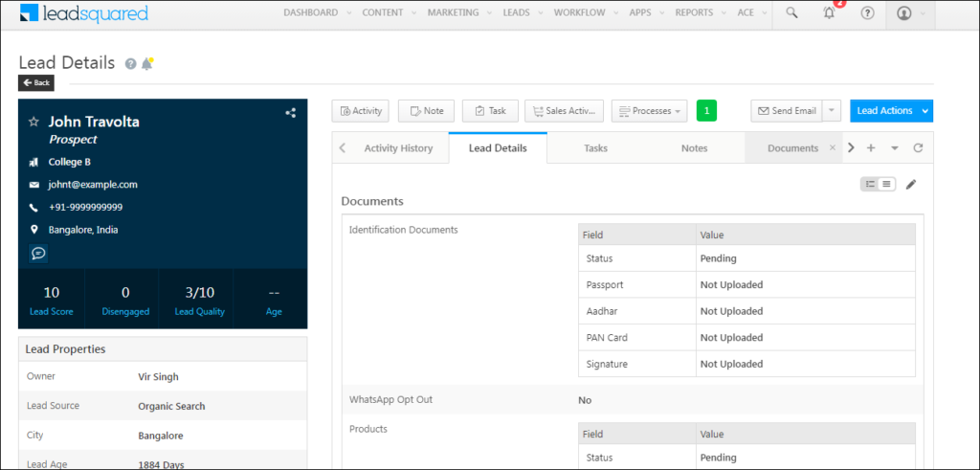980x470 pixels.
Task: Click the Lead Quality label
Action: [199, 311]
